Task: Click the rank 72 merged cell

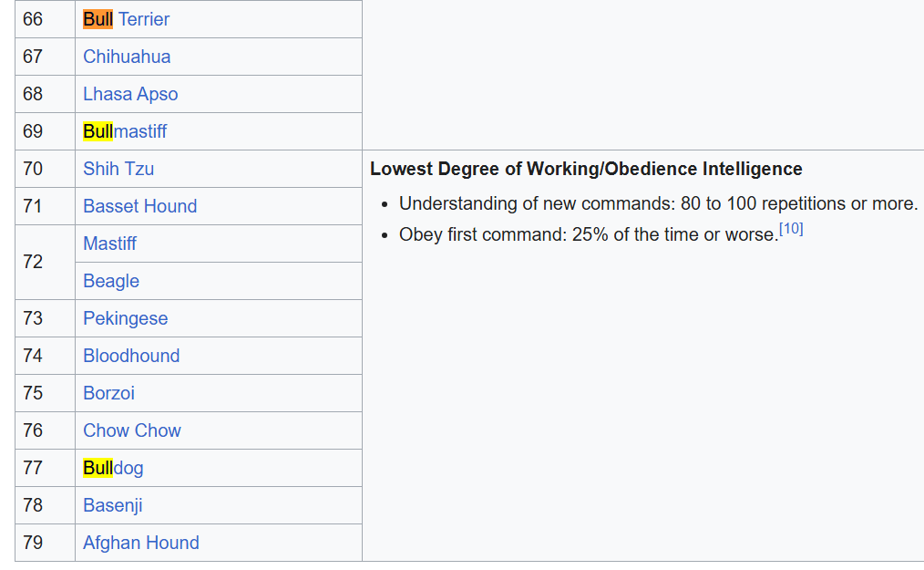Action: coord(33,262)
